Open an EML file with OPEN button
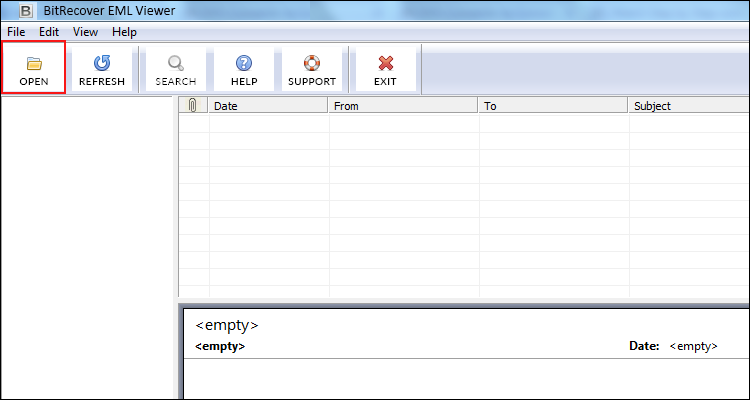This screenshot has width=750, height=400. (33, 67)
